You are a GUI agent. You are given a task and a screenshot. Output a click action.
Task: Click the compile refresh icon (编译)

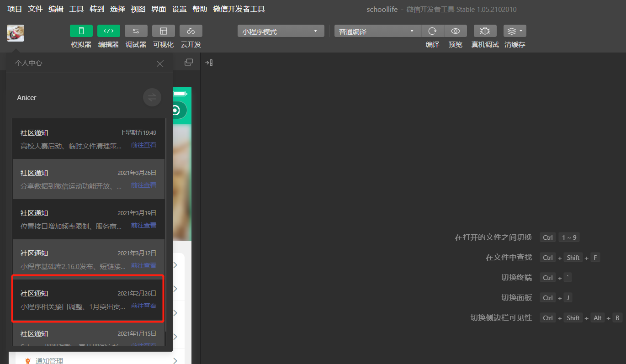pyautogui.click(x=432, y=31)
